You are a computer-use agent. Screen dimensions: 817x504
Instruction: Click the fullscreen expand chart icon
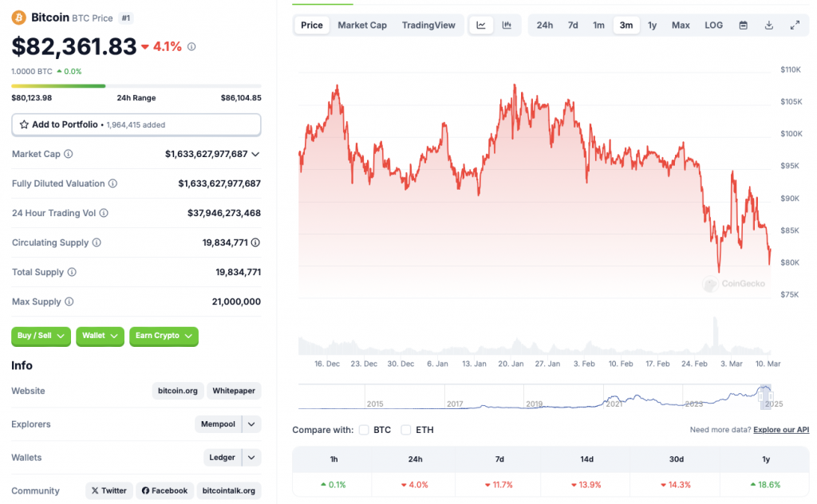(795, 25)
